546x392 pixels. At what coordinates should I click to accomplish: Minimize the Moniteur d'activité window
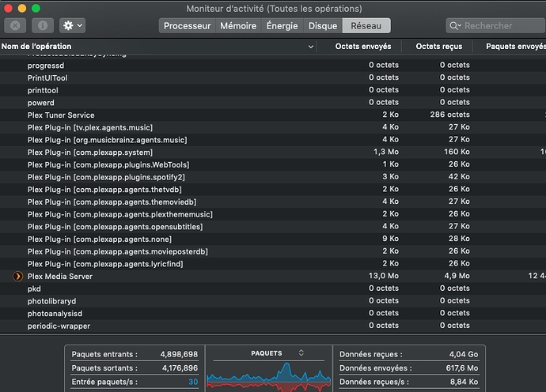point(22,9)
